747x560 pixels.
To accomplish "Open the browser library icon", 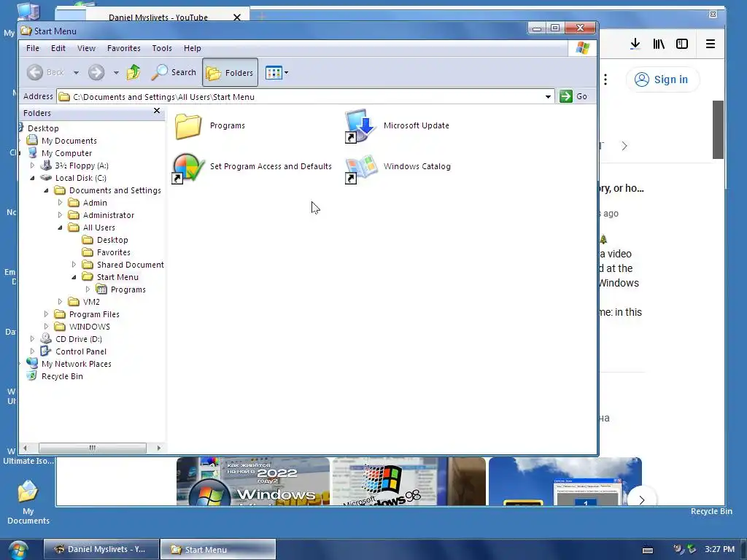I will [x=659, y=44].
